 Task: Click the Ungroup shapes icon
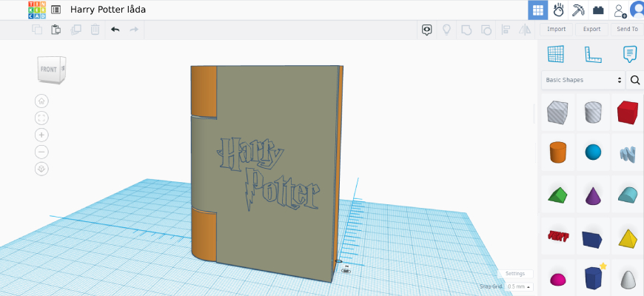click(486, 30)
